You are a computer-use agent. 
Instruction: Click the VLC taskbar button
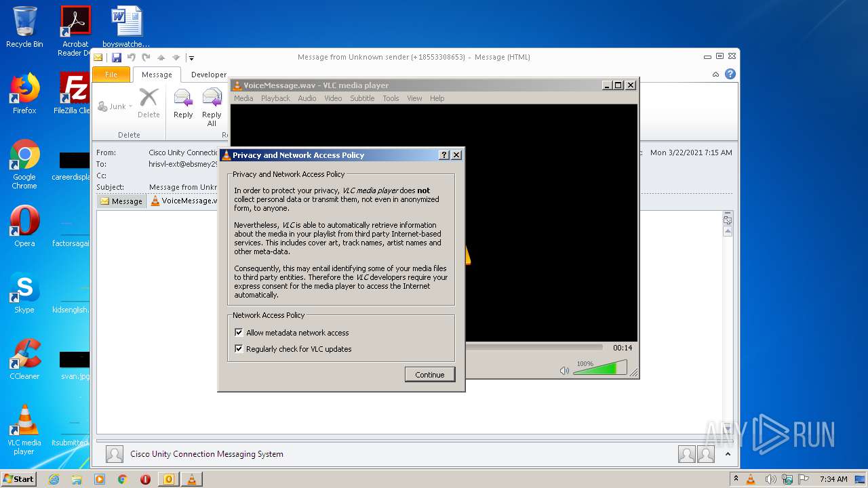coord(192,479)
